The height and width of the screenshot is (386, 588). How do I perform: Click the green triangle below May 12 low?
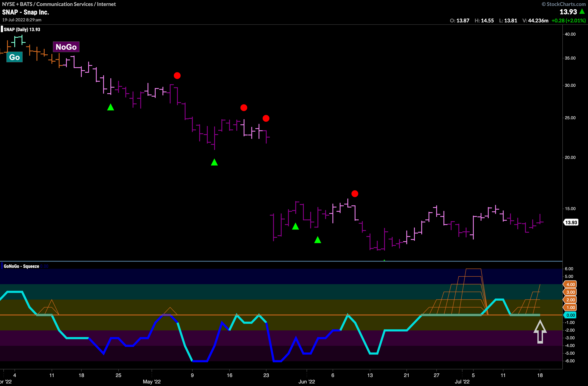[214, 162]
